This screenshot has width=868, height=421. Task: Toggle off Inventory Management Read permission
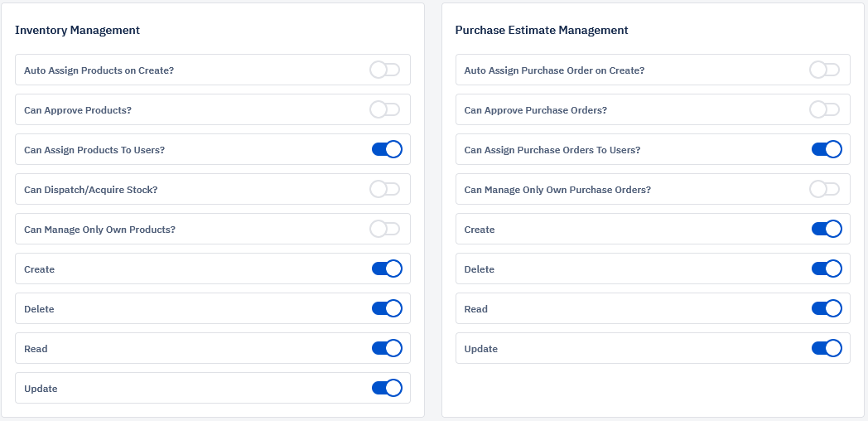coord(387,348)
